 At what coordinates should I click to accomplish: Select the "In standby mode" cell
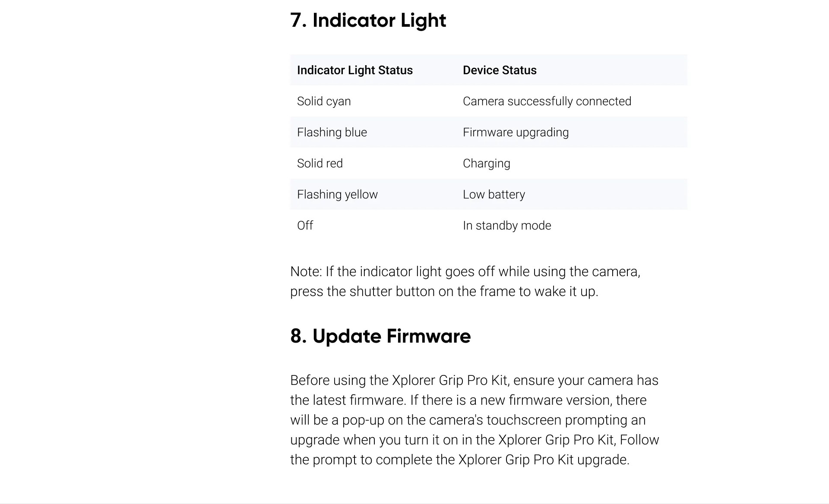pos(506,226)
